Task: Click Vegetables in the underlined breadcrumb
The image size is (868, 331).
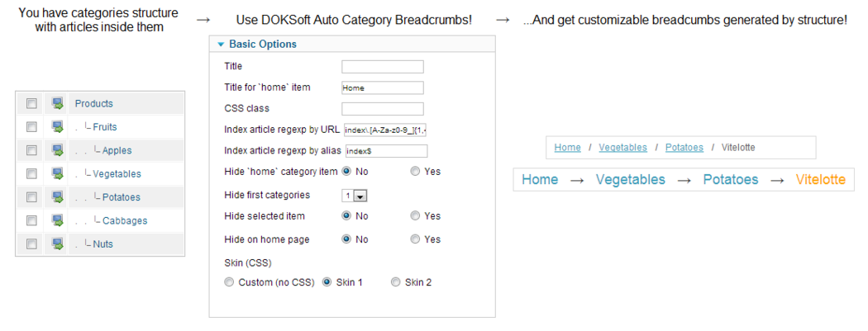Action: pos(622,148)
